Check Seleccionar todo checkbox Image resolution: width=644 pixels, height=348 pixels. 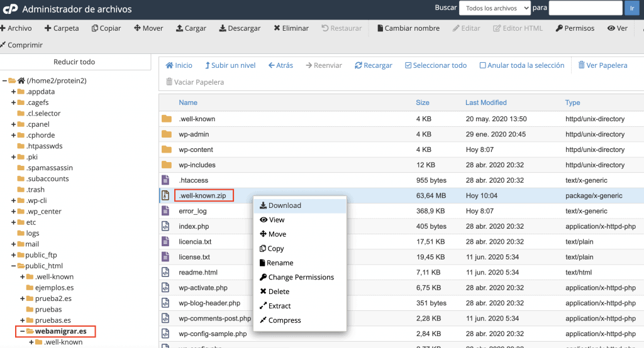408,65
